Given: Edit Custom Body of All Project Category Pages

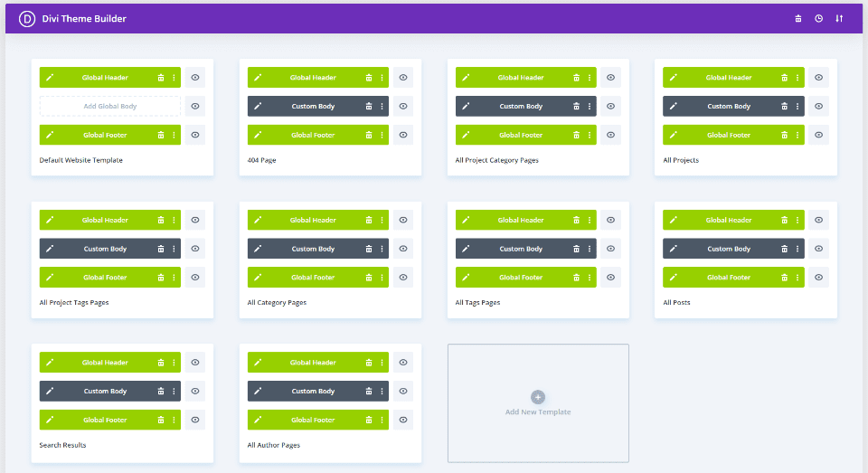Looking at the screenshot, I should 466,107.
